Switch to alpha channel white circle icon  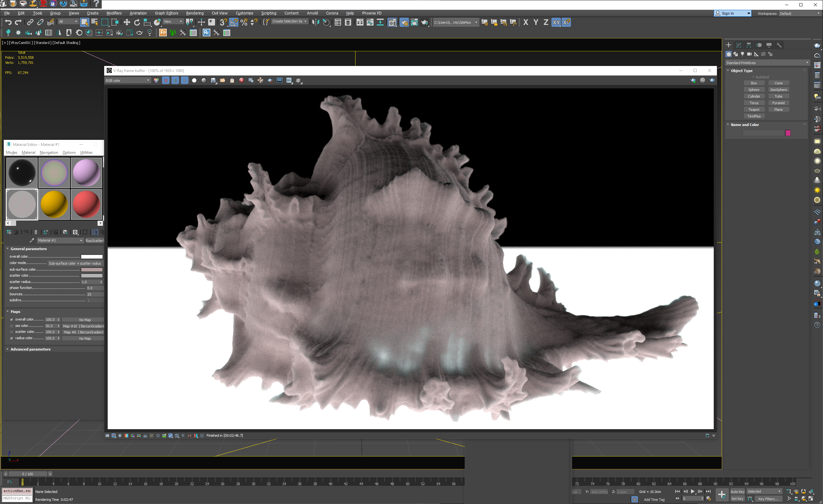coord(194,81)
